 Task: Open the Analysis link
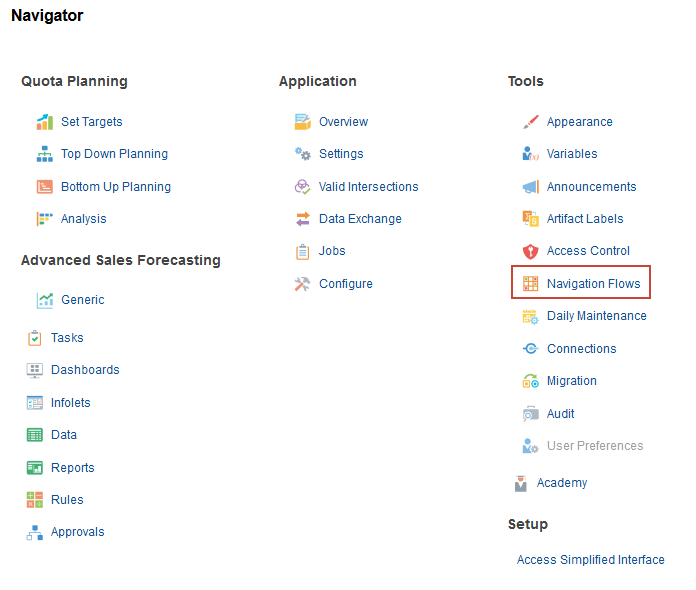[x=83, y=219]
